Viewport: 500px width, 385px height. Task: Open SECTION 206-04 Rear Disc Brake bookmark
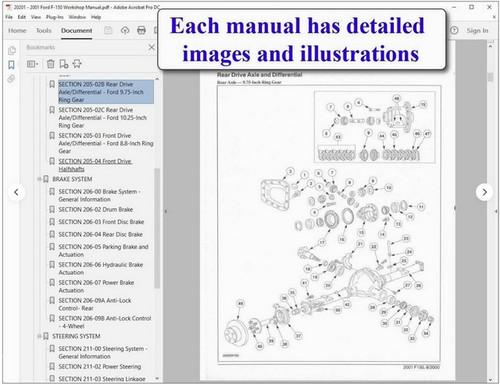(100, 235)
